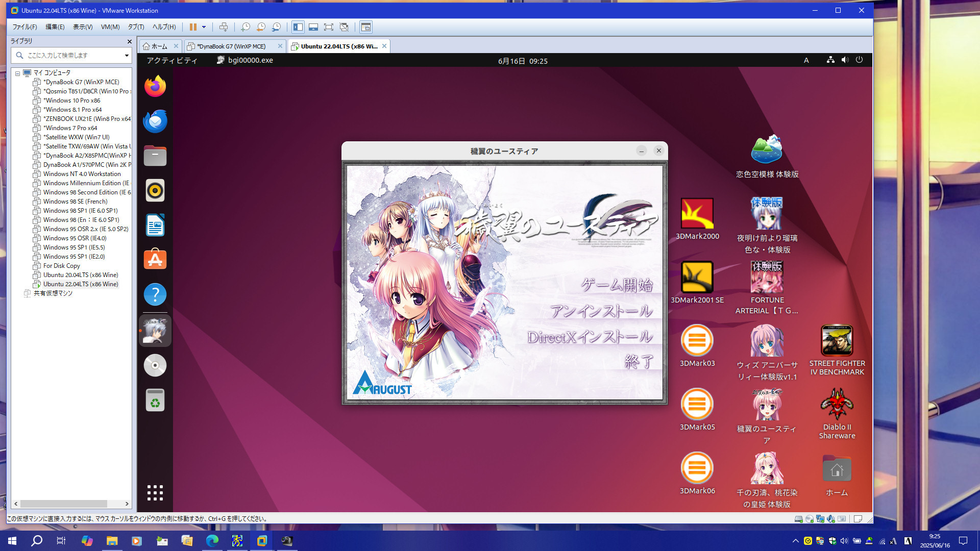
Task: Open Files manager from the Ubuntu dock
Action: click(x=155, y=156)
